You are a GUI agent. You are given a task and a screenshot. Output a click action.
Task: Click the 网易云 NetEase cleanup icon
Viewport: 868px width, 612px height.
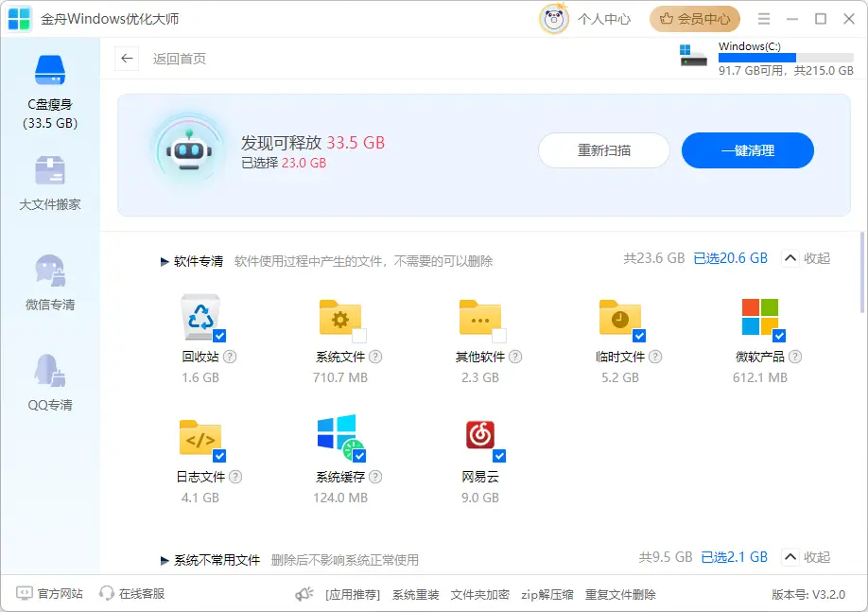(480, 438)
